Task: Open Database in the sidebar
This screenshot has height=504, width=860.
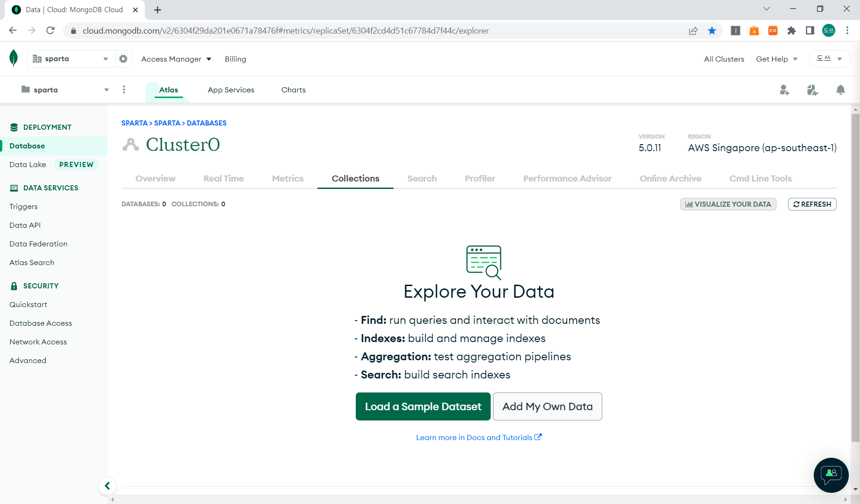Action: pyautogui.click(x=54, y=146)
